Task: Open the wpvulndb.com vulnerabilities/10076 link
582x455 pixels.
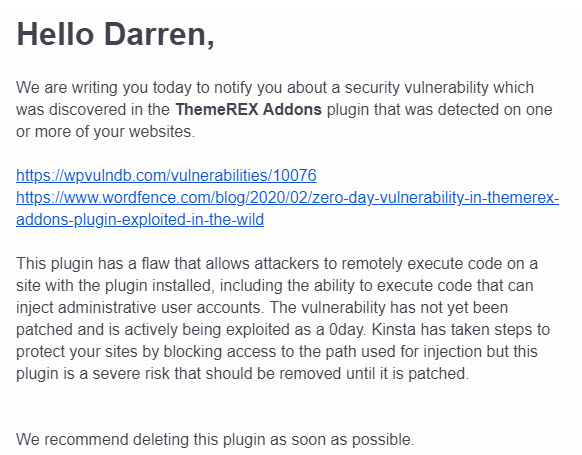Action: tap(166, 176)
